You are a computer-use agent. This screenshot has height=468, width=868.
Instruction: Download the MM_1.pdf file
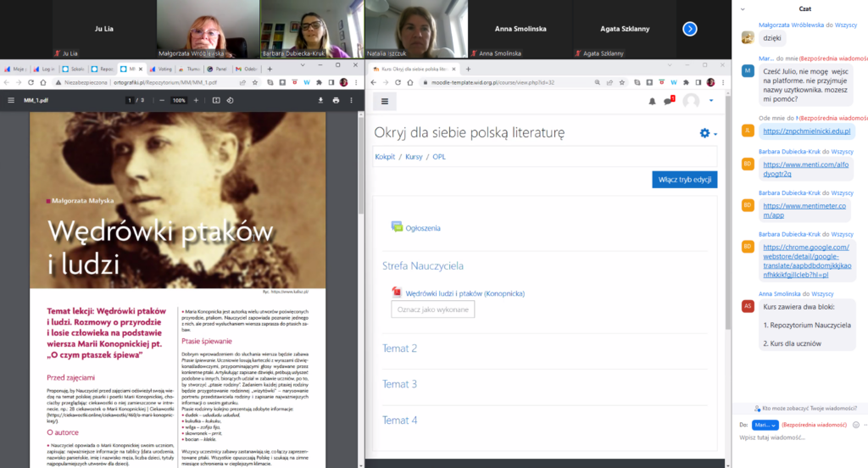320,100
